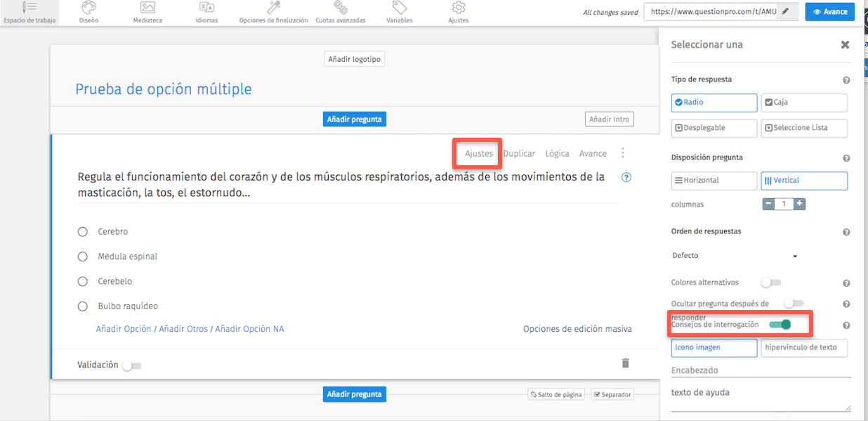This screenshot has height=421, width=868.
Task: Increase columnas with plus button
Action: [x=799, y=204]
